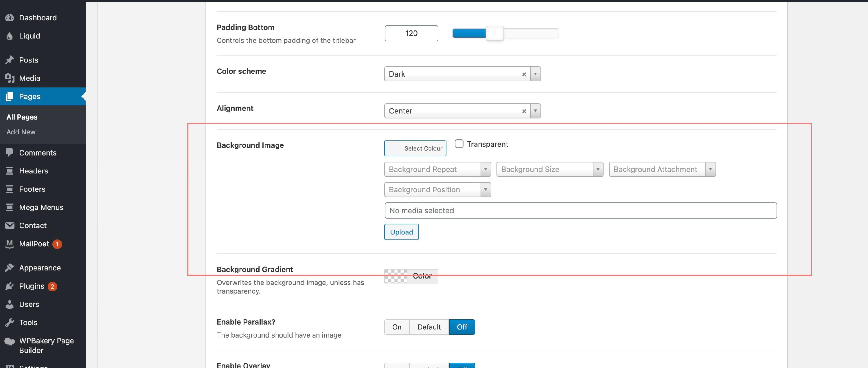Viewport: 868px width, 368px height.
Task: Set Enable Parallax to Default
Action: 429,327
